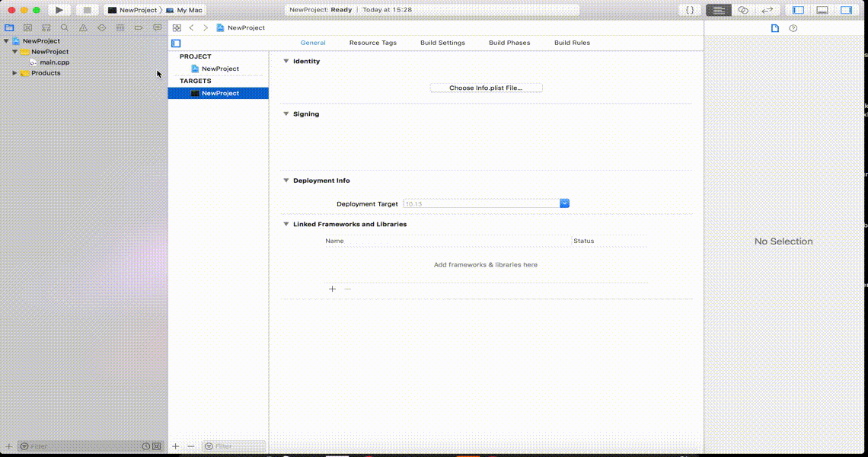The image size is (868, 457).
Task: Run the NewProject build with the play button
Action: [x=59, y=10]
